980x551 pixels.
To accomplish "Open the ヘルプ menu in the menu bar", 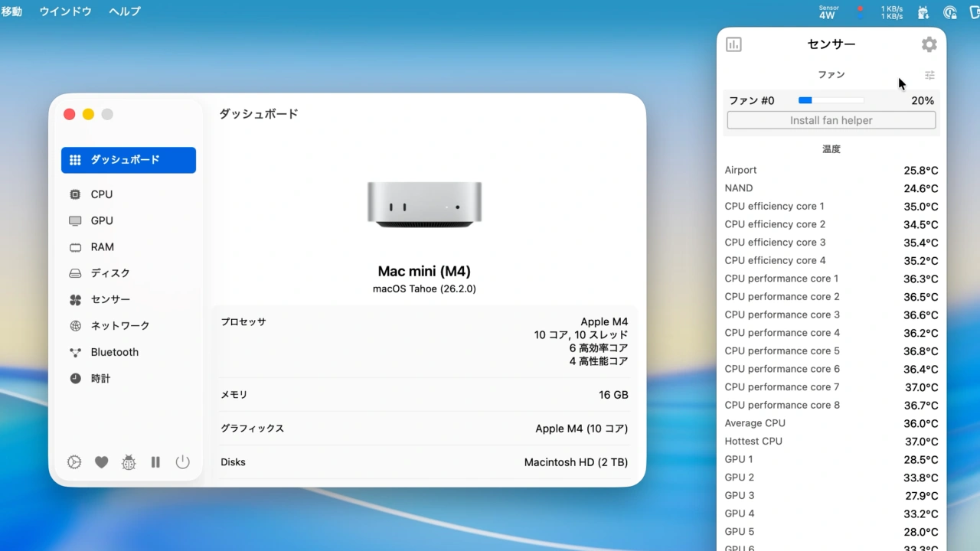I will pos(124,11).
